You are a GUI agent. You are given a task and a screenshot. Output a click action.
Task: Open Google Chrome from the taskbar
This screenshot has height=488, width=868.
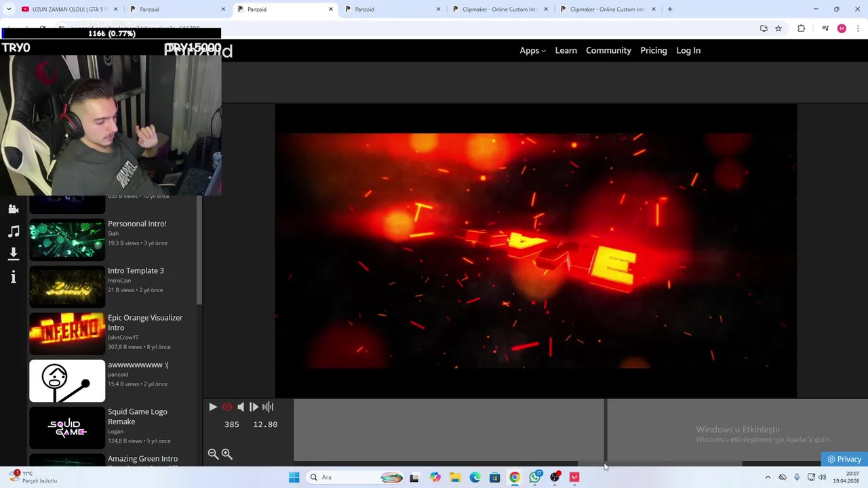[515, 477]
